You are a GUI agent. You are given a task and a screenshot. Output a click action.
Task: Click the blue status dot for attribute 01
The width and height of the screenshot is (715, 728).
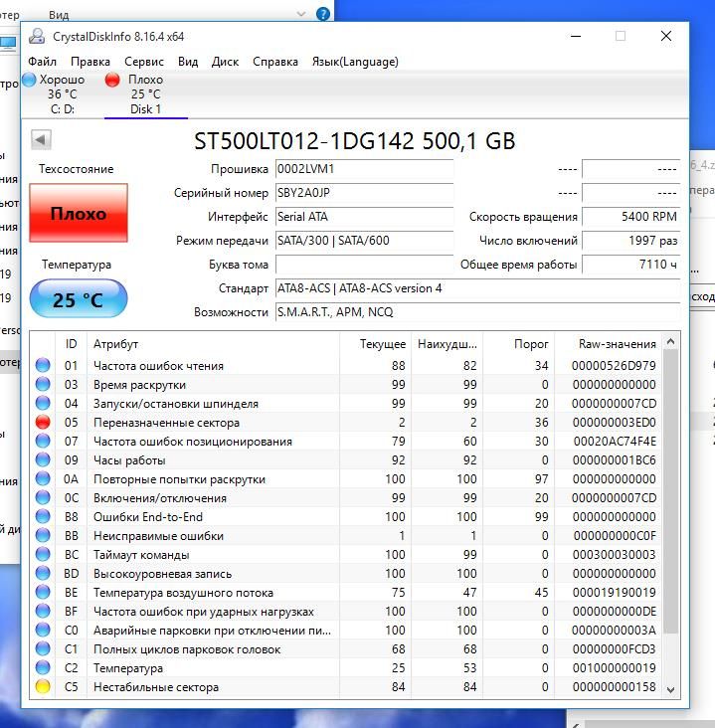pos(43,365)
